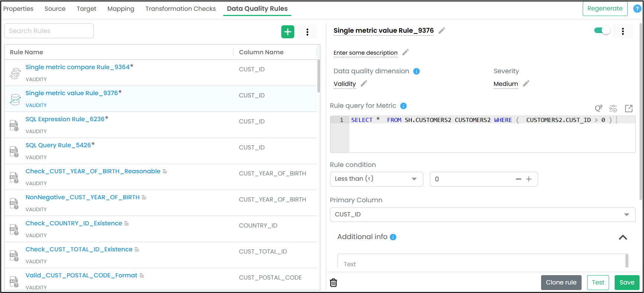The height and width of the screenshot is (293, 644).
Task: Click the green add rule plus button
Action: (288, 32)
